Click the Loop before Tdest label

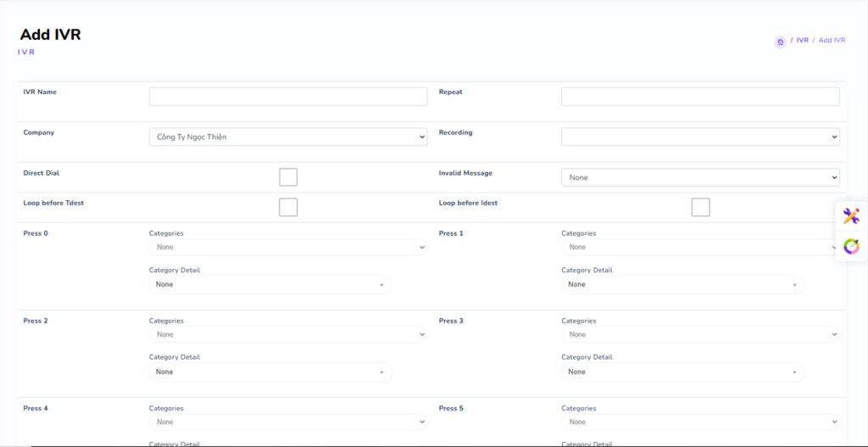pyautogui.click(x=53, y=203)
